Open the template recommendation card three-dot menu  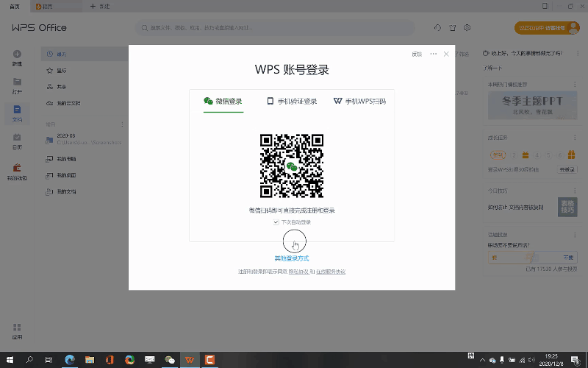(x=575, y=85)
